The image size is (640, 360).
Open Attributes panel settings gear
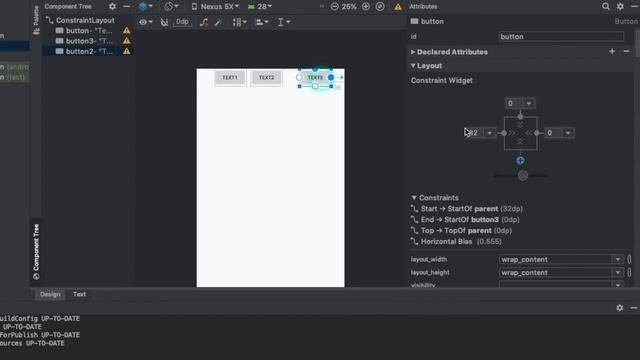(x=620, y=7)
